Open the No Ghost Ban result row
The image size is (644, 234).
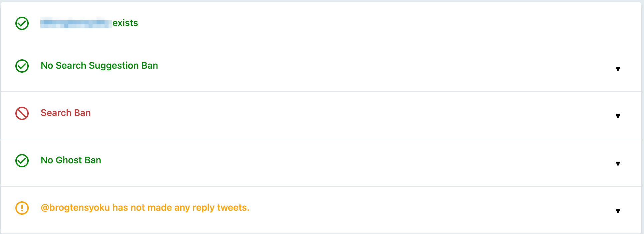(321, 163)
